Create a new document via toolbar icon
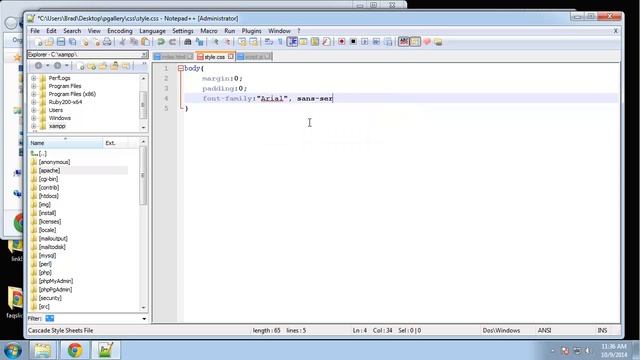The width and height of the screenshot is (640, 360). click(38, 42)
